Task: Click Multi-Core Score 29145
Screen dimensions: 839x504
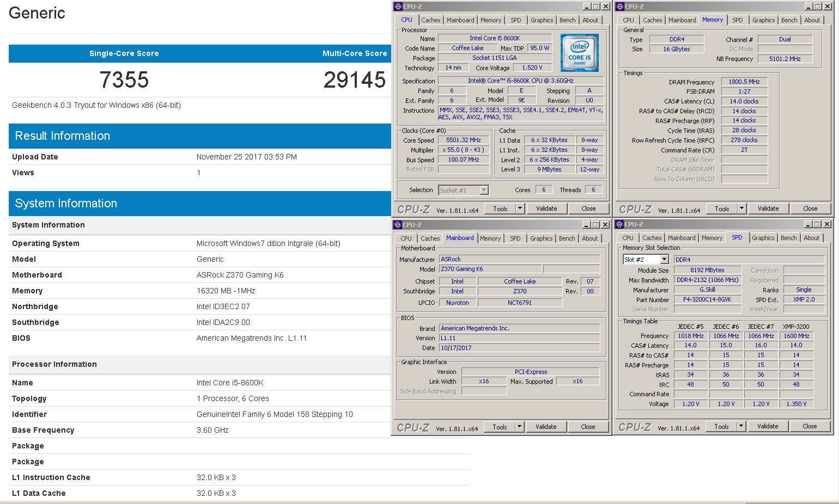Action: (355, 80)
